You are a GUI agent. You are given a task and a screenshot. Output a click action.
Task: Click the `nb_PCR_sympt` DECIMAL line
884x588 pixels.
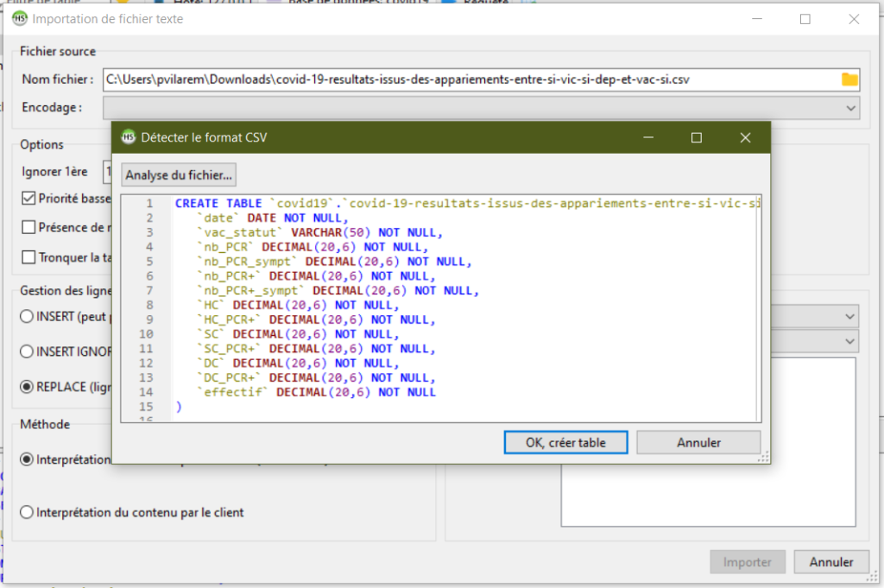click(x=334, y=262)
